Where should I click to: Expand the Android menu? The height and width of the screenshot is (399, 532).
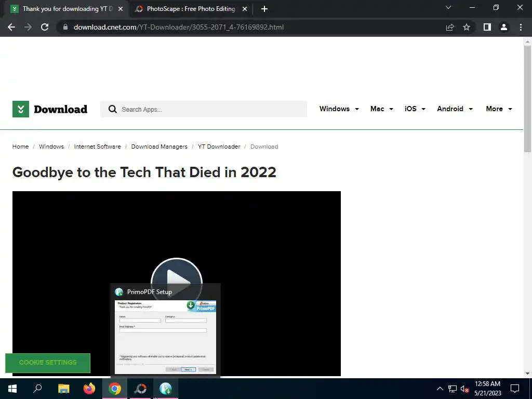(x=455, y=109)
